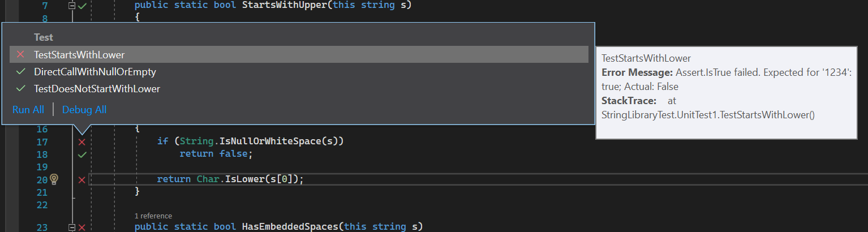Open the '1 reference' CodeLens link
Screen dimensions: 868x232
click(x=153, y=216)
